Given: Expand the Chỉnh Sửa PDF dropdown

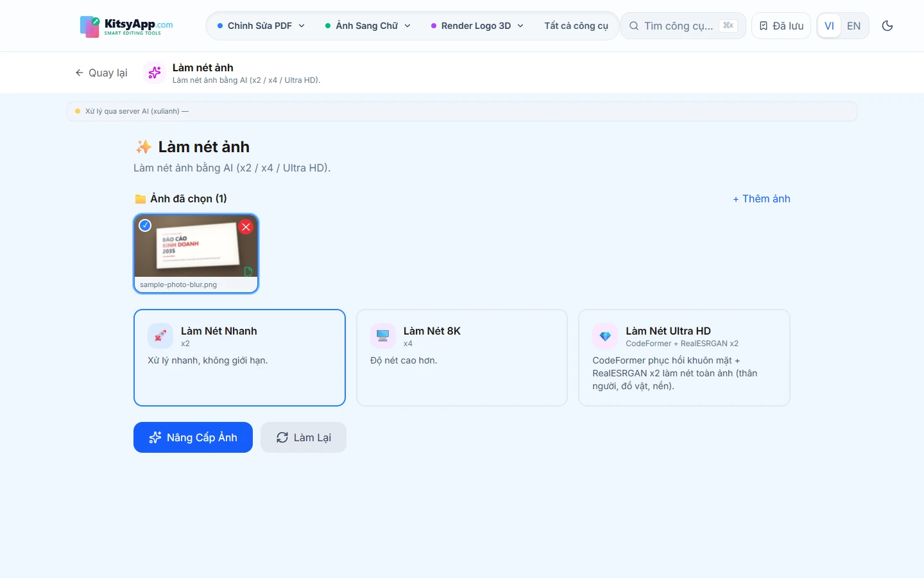Looking at the screenshot, I should (261, 26).
